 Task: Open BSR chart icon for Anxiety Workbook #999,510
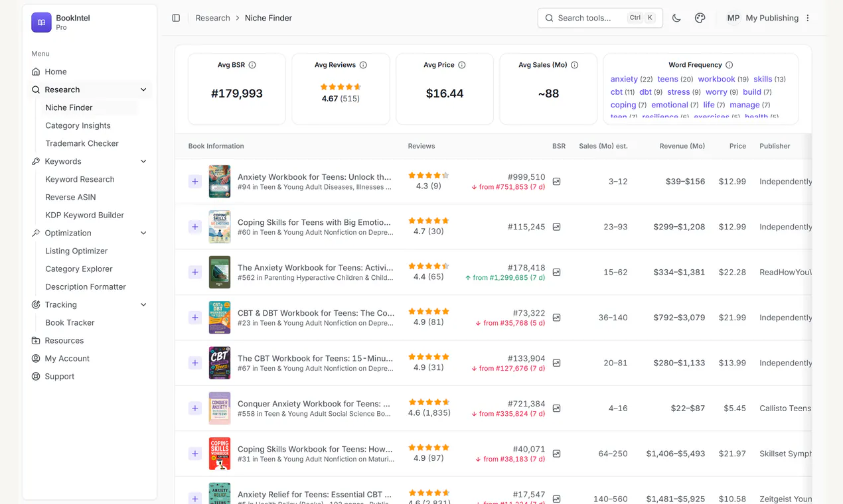[557, 182]
